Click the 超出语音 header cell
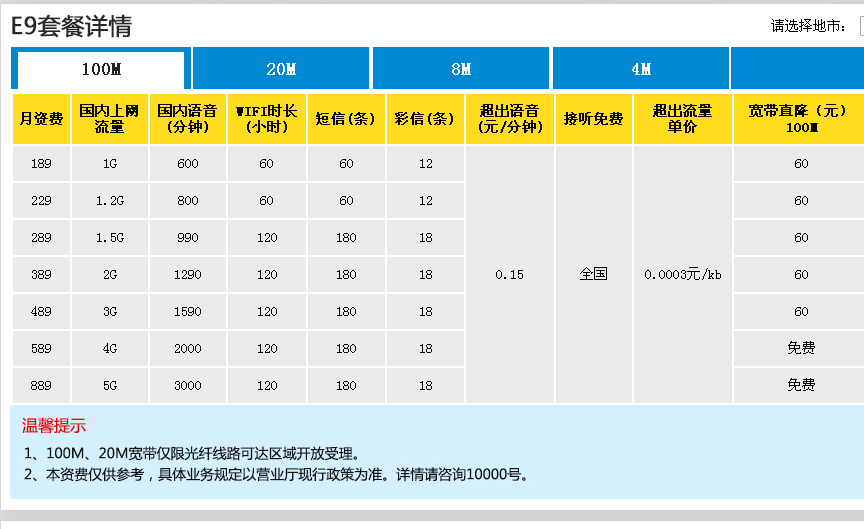Image resolution: width=864 pixels, height=529 pixels. tap(509, 119)
